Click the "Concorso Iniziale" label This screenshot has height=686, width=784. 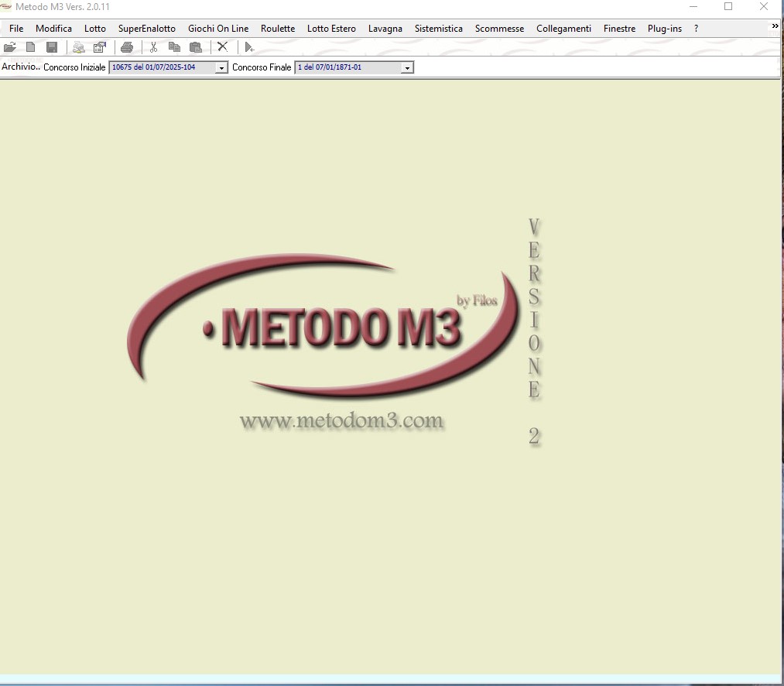(74, 67)
